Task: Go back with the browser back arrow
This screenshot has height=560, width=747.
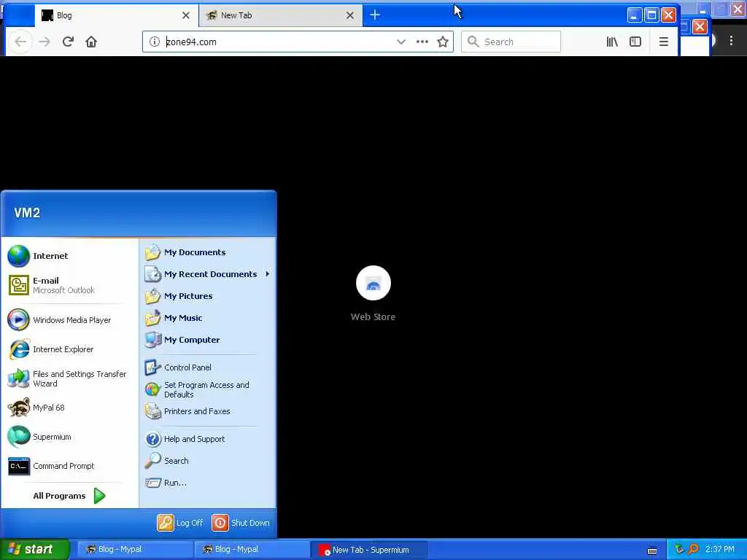Action: 20,42
